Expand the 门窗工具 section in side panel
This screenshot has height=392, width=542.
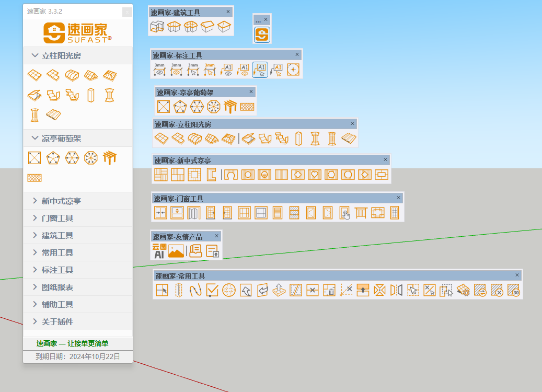57,218
